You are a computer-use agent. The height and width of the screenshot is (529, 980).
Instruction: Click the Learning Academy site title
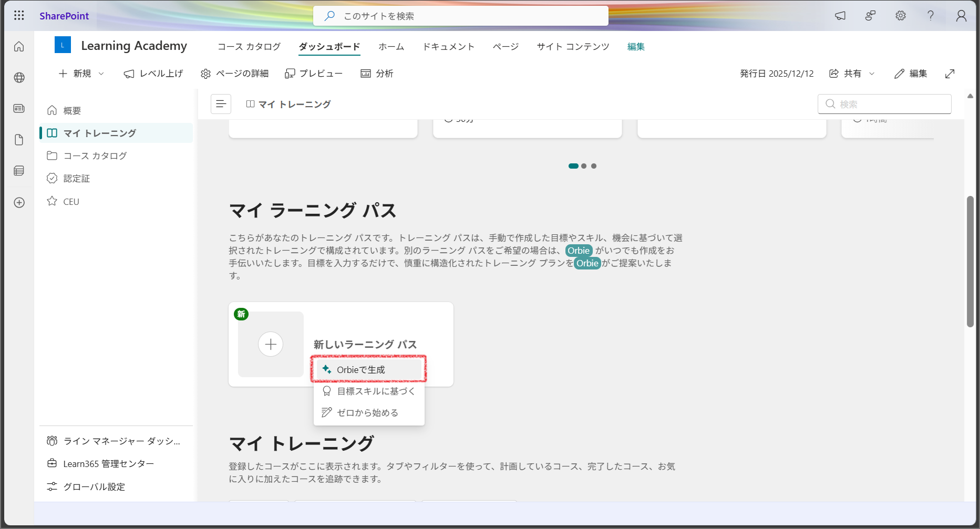tap(134, 46)
